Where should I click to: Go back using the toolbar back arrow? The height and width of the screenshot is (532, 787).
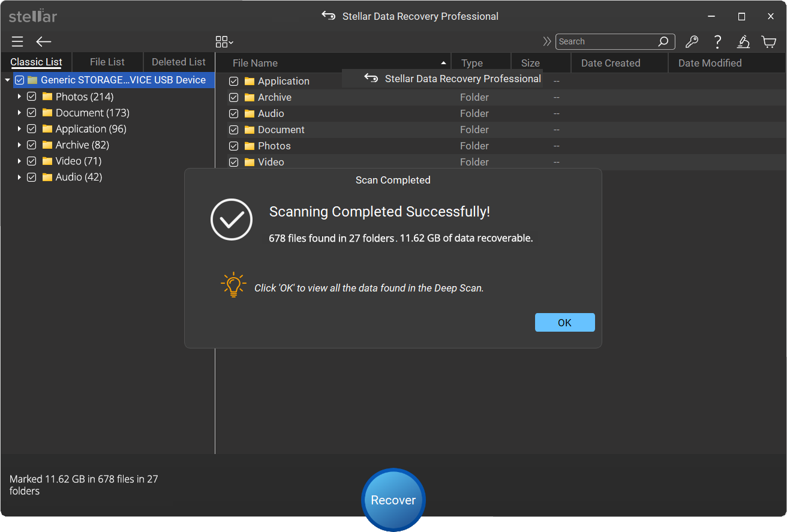tap(44, 41)
